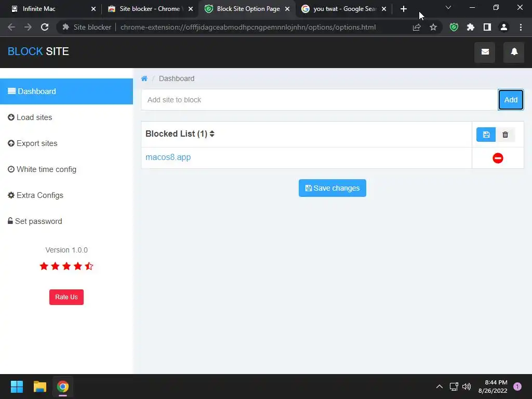Open the Chrome Extensions puzzle icon
Screen dimensions: 532x399
point(470,27)
